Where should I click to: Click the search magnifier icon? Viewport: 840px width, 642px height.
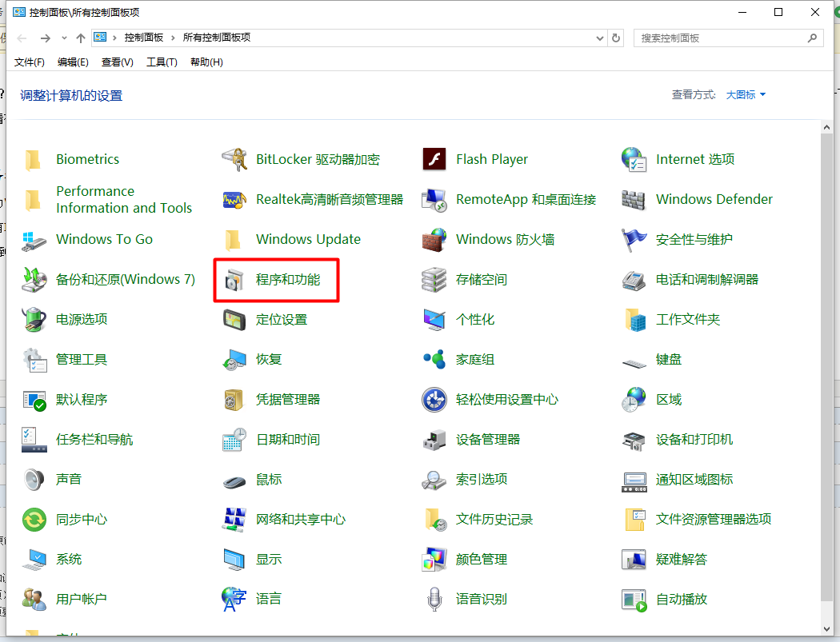click(x=812, y=38)
